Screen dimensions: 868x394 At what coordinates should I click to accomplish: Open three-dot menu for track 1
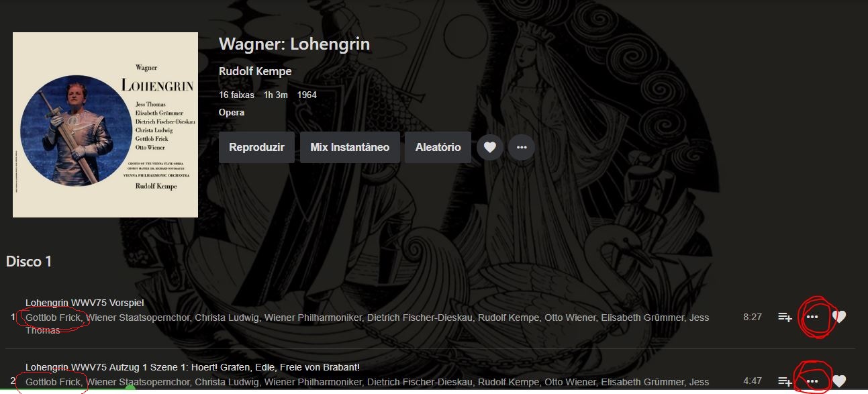point(812,317)
